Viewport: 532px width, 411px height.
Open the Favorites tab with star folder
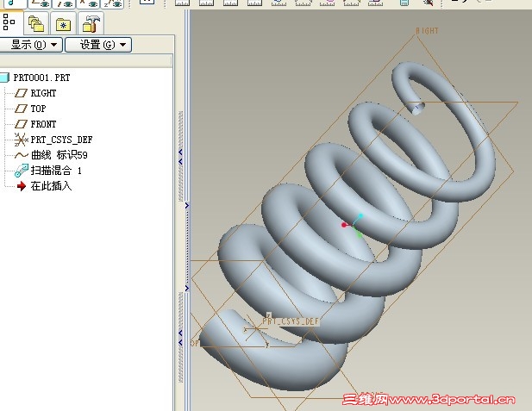pyautogui.click(x=63, y=24)
